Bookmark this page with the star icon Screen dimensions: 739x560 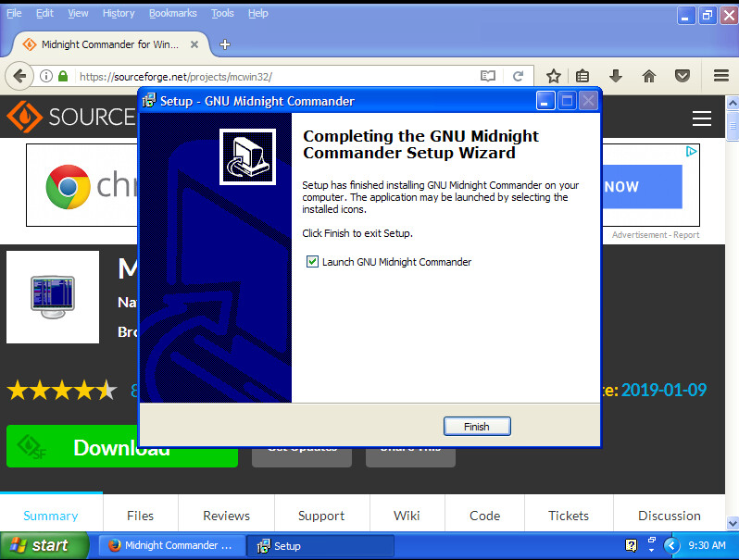click(553, 76)
